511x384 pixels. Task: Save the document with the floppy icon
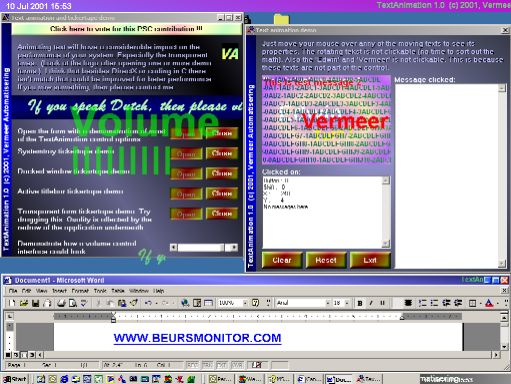(x=35, y=303)
